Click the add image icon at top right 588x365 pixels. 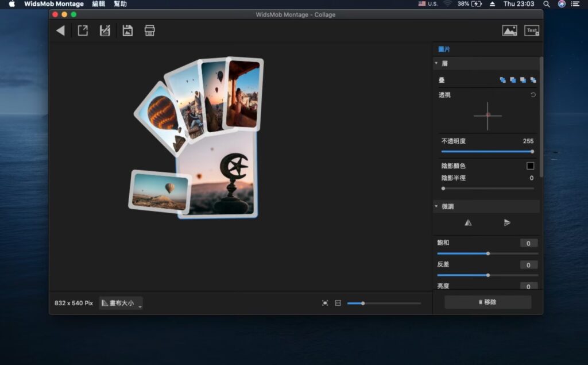[510, 30]
